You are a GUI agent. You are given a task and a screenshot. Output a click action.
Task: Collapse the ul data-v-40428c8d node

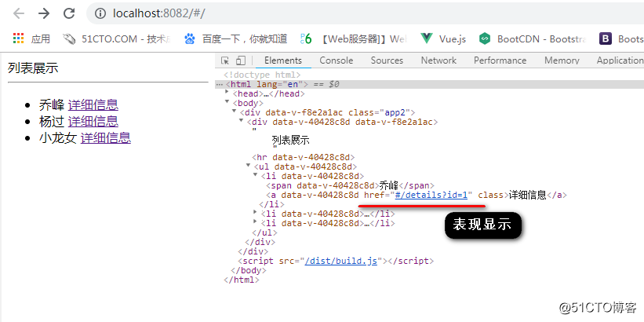tap(248, 166)
